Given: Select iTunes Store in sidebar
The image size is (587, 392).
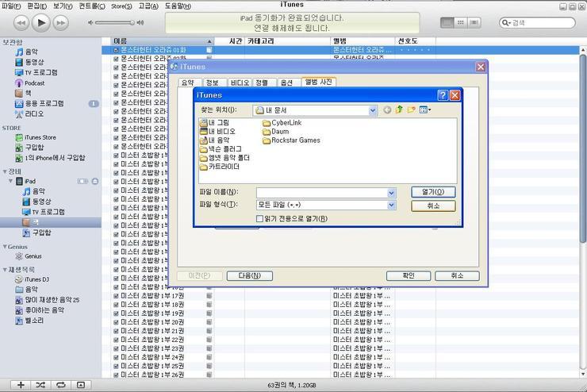Looking at the screenshot, I should 40,137.
